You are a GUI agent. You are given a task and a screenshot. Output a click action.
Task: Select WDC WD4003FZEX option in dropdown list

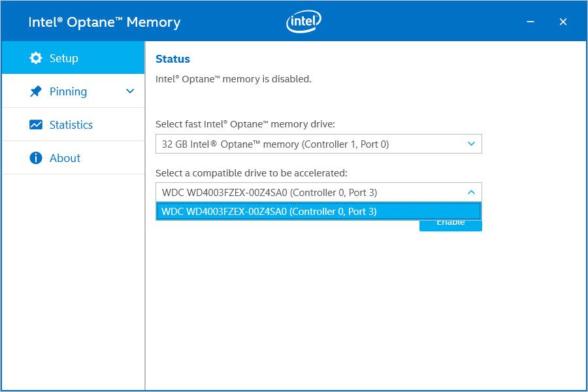(319, 211)
